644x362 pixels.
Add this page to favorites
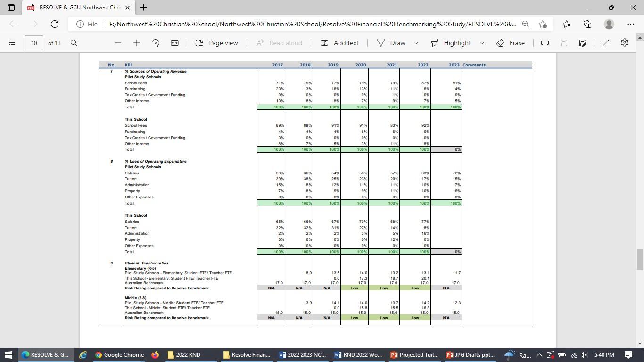tap(543, 24)
